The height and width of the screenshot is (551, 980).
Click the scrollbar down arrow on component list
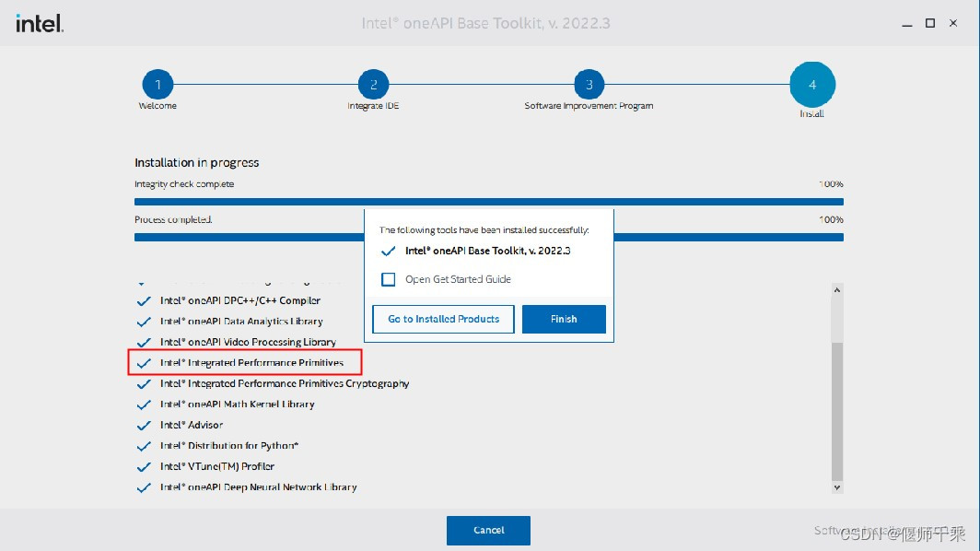tap(836, 486)
